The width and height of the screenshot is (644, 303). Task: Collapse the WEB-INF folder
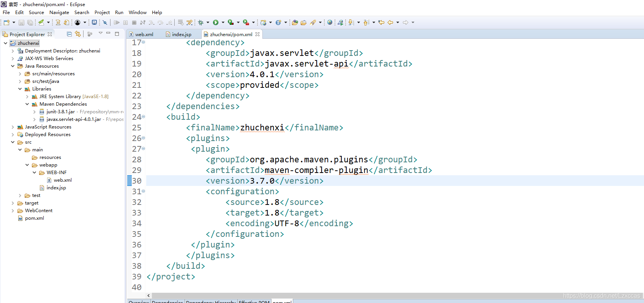(x=34, y=173)
